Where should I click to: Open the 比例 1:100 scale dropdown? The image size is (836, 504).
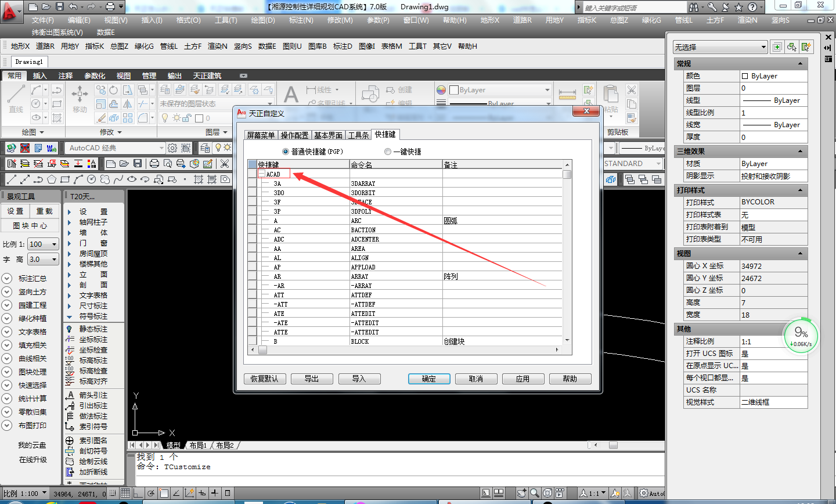[x=54, y=244]
